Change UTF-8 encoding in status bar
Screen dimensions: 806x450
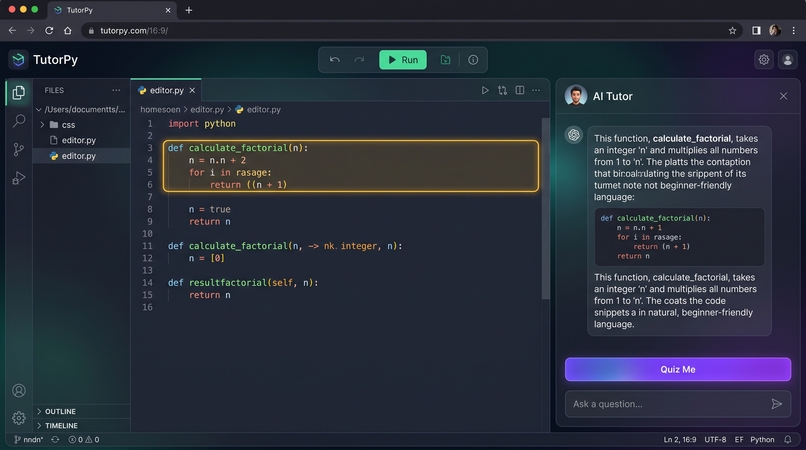[715, 440]
